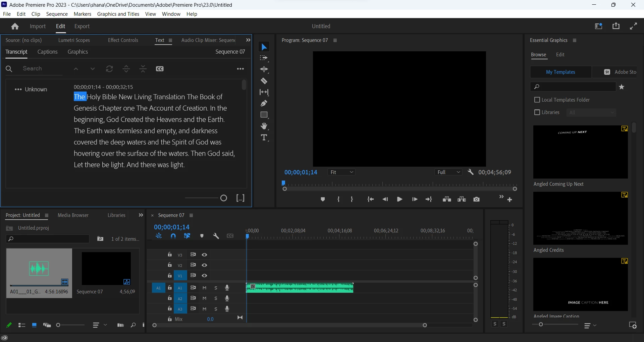The width and height of the screenshot is (644, 342).
Task: Go to the Import workspace
Action: [x=38, y=26]
